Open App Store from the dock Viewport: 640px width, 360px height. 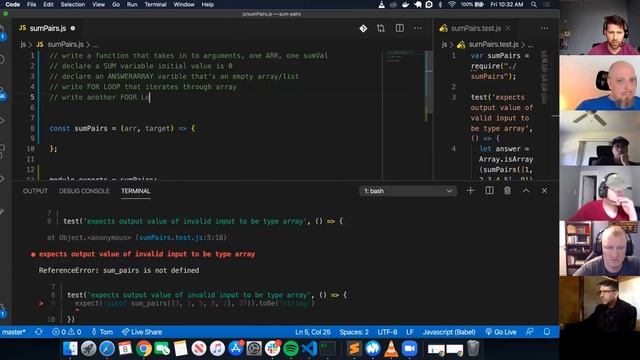(236, 349)
